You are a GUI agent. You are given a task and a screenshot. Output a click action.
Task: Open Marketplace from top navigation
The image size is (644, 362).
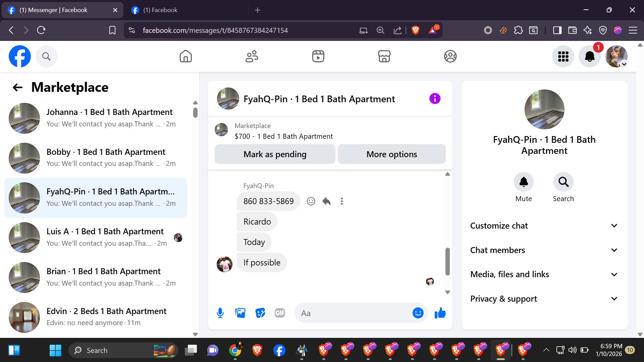(384, 56)
